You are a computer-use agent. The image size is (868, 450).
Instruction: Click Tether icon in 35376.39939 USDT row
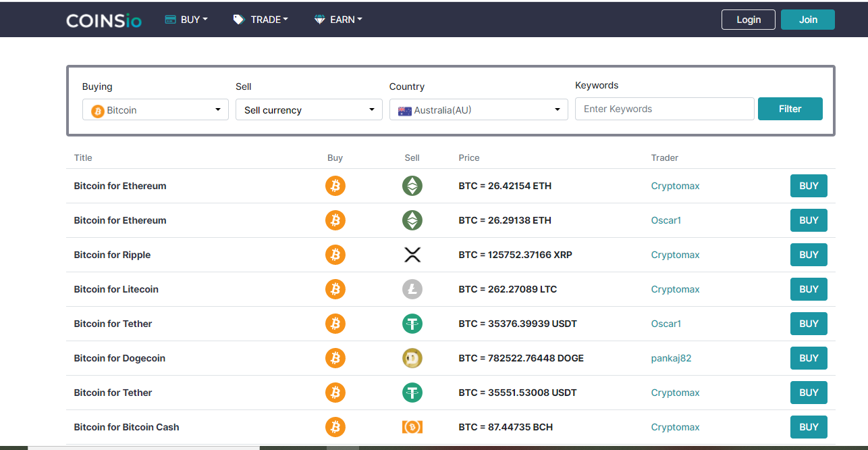coord(412,324)
